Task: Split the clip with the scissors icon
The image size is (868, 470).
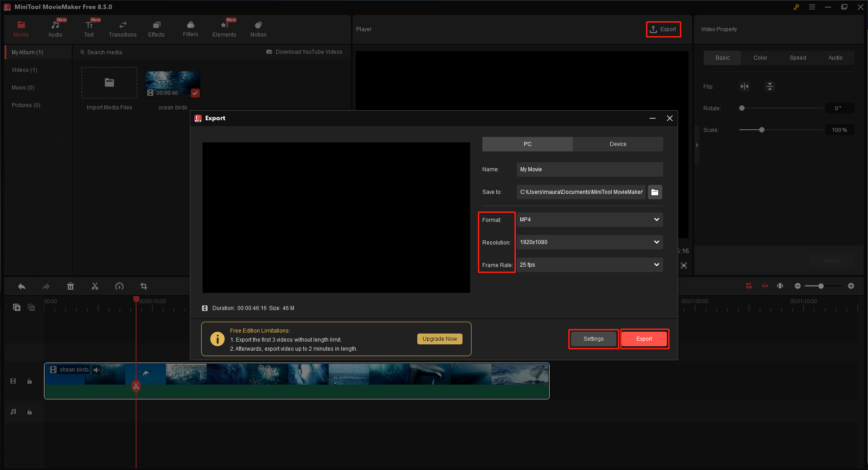Action: coord(94,286)
